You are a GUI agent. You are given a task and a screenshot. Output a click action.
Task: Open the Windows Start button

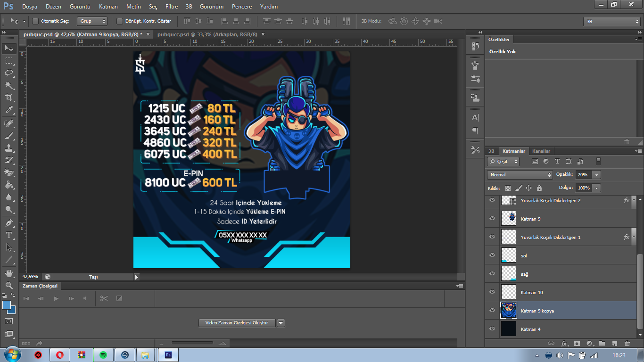[x=11, y=354]
